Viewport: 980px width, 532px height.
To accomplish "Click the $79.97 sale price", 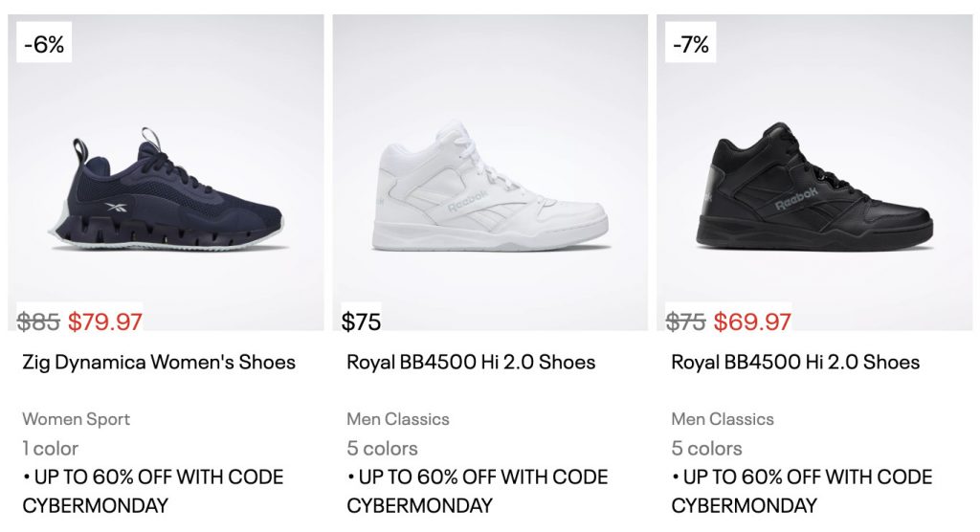I will point(105,321).
